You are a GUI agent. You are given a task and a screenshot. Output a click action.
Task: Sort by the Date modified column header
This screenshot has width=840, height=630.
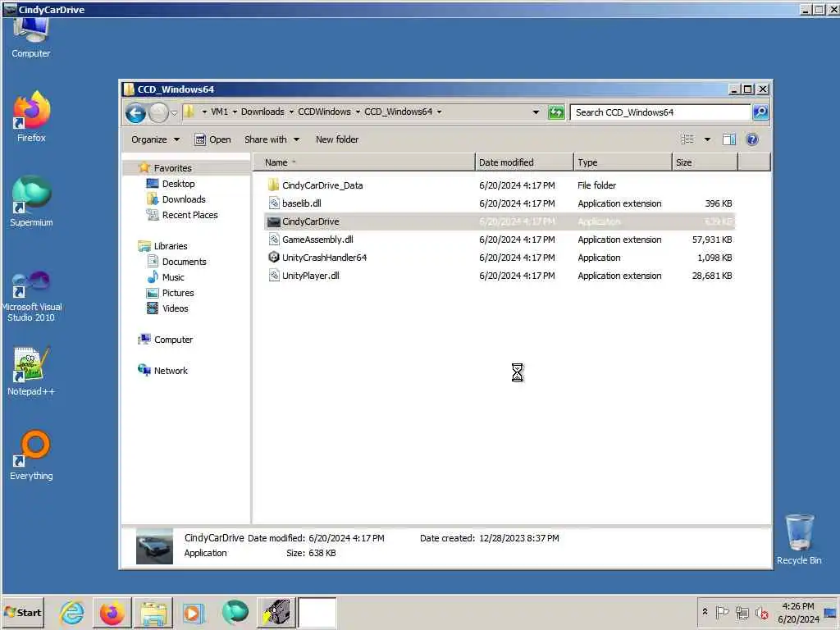pyautogui.click(x=524, y=162)
